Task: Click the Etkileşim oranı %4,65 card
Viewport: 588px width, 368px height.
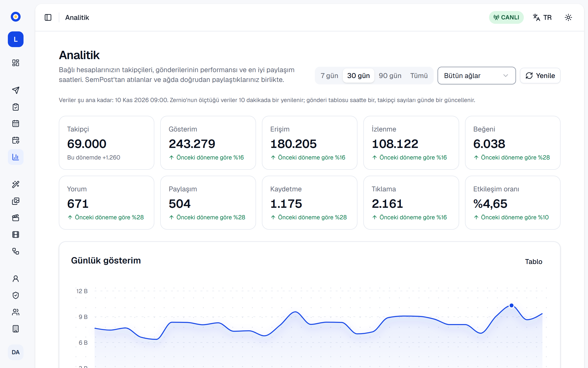Action: (513, 203)
